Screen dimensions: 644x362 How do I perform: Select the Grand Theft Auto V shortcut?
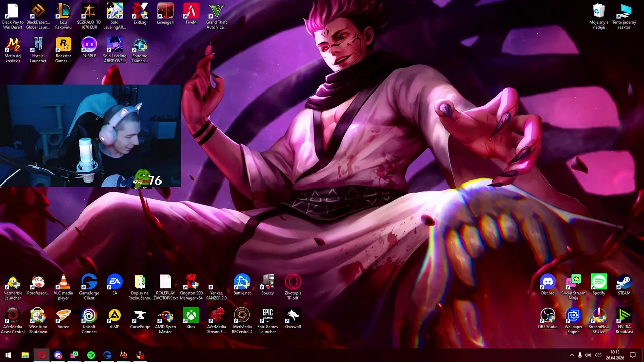(216, 16)
